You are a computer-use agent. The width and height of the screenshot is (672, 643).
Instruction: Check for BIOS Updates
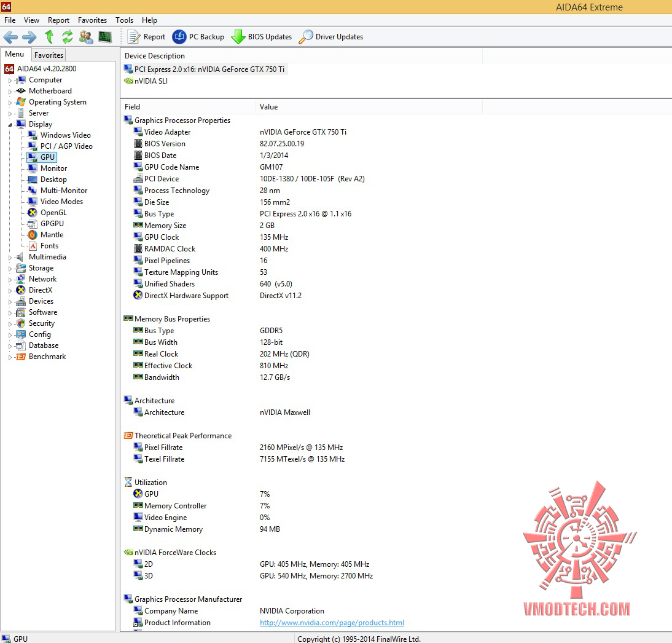point(262,37)
